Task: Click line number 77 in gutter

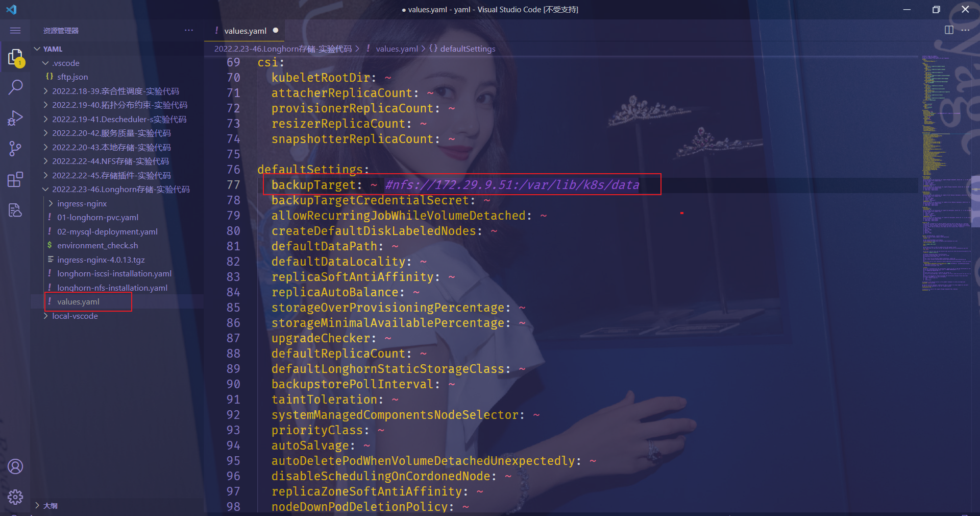Action: (233, 185)
